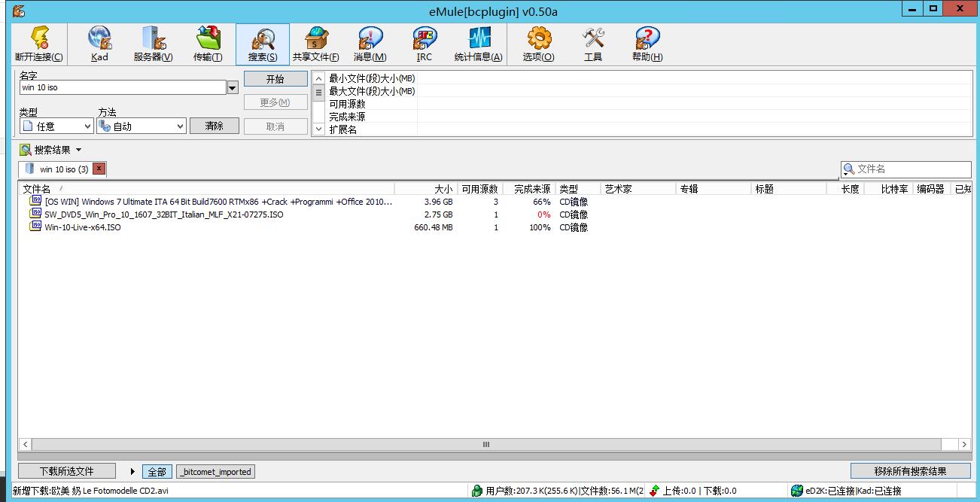Select the _bitcomet_imported category tab
The height and width of the screenshot is (502, 980).
pos(215,472)
